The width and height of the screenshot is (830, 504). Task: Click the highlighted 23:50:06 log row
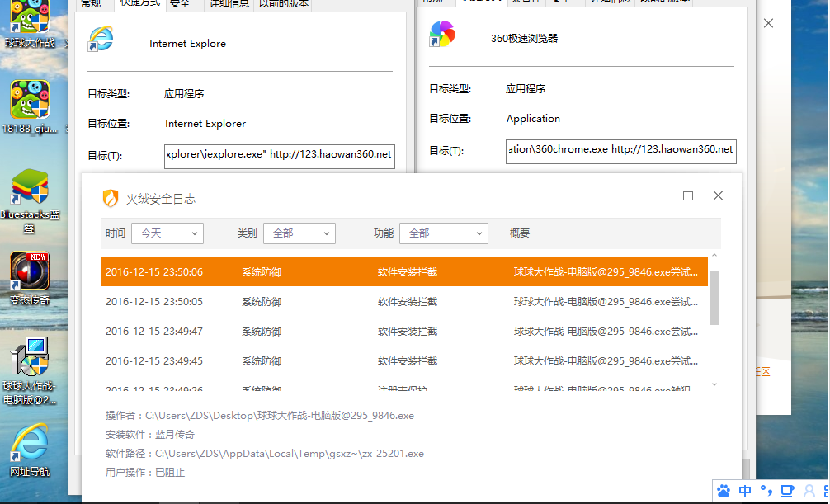pyautogui.click(x=404, y=272)
